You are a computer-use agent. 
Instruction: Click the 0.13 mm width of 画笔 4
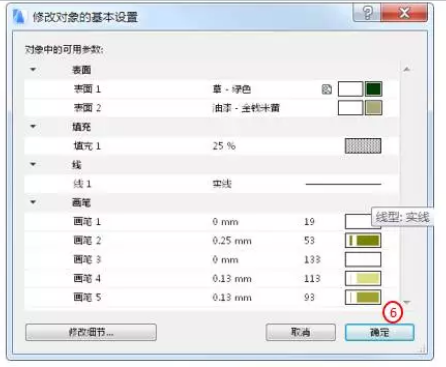(x=232, y=278)
